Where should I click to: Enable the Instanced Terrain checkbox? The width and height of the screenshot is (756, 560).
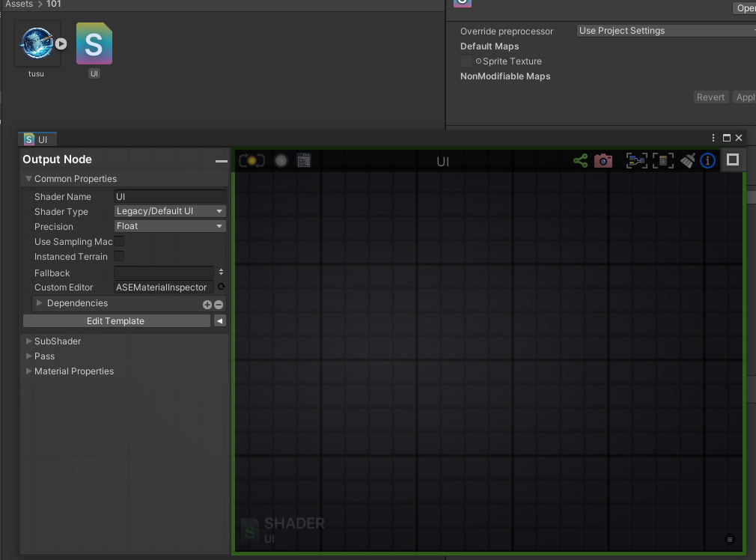tap(119, 256)
